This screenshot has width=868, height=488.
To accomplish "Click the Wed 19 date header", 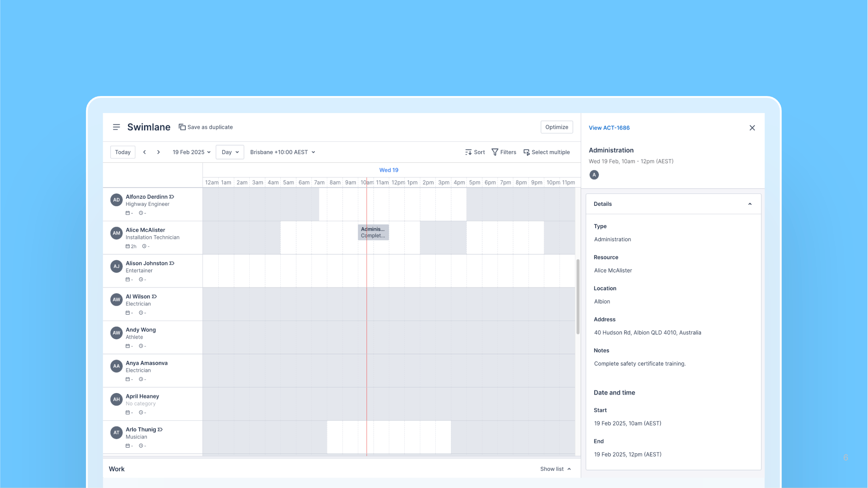I will tap(389, 170).
